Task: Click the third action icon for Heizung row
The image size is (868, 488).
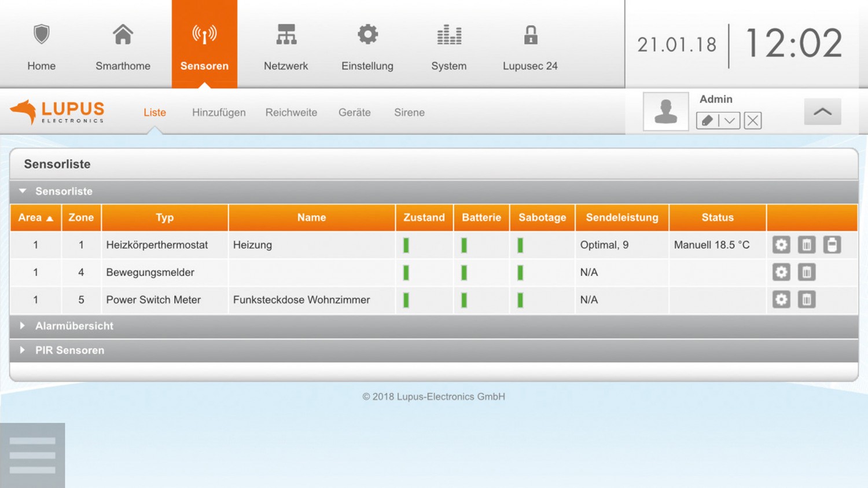Action: click(x=832, y=245)
